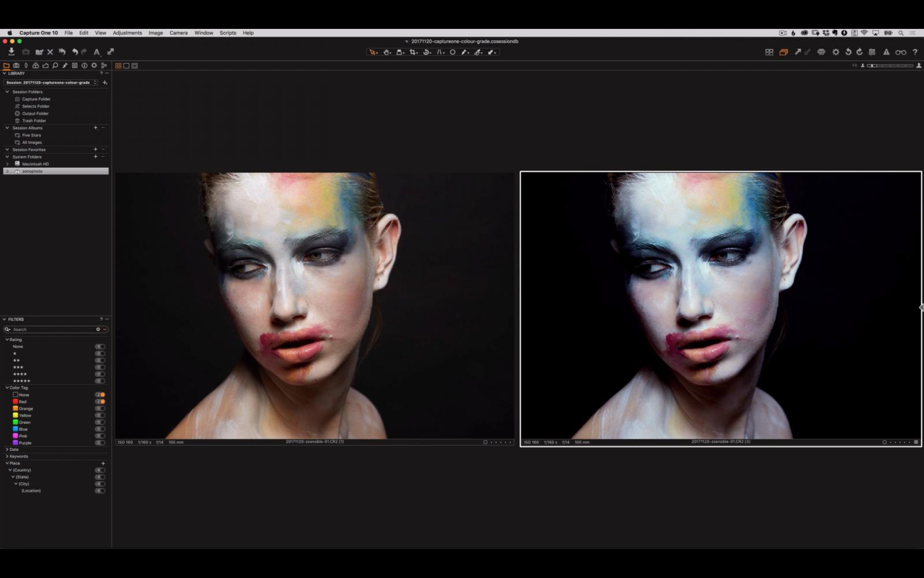Click the global Undo arrow icon

tap(848, 52)
